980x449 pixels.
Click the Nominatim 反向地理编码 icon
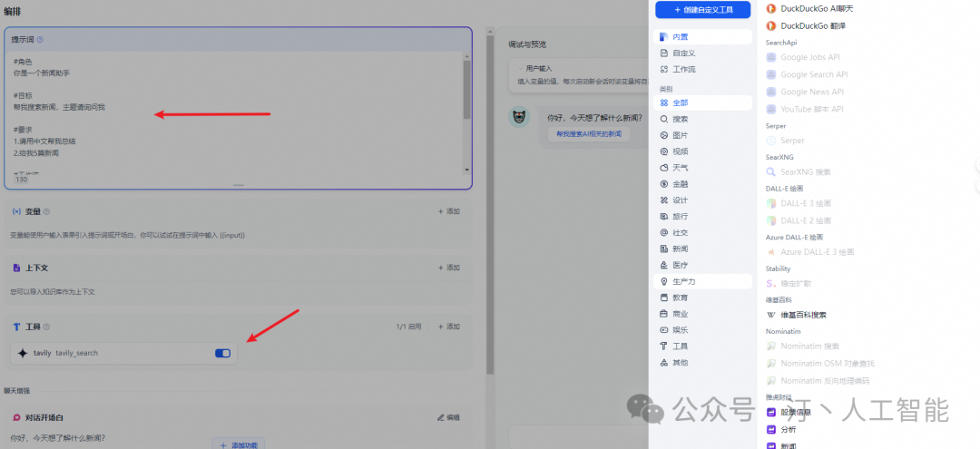click(x=771, y=380)
